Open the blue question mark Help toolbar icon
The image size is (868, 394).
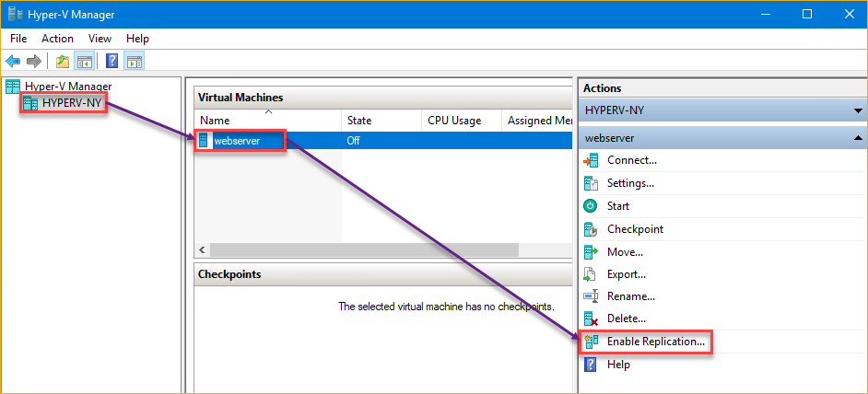click(111, 61)
